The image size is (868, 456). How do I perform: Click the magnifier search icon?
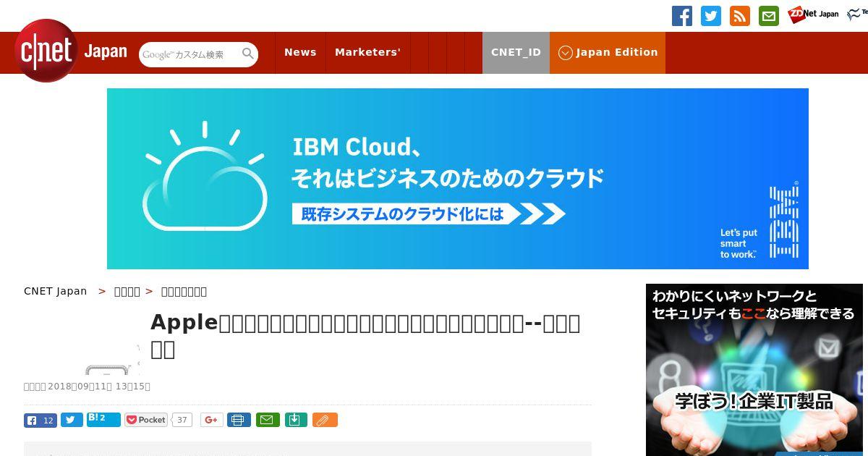[x=248, y=54]
